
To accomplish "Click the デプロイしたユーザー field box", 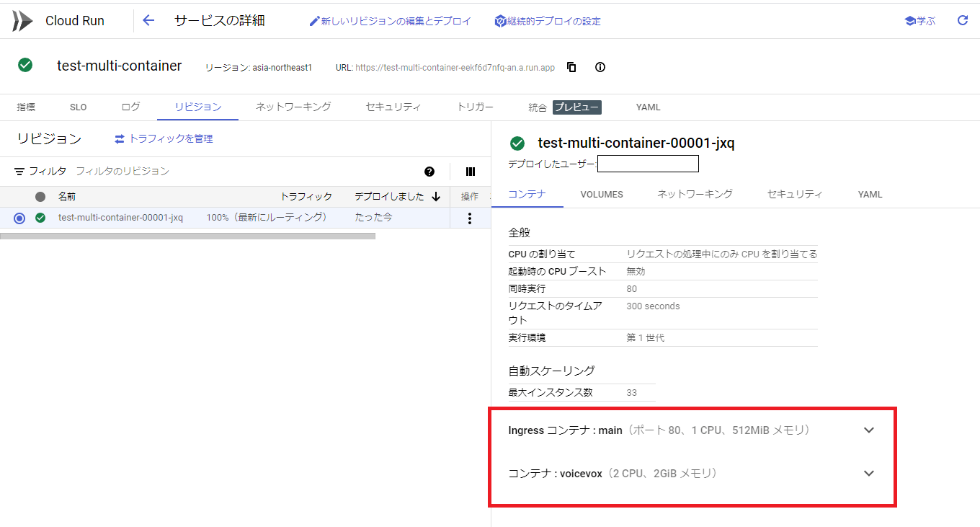I will (x=649, y=164).
